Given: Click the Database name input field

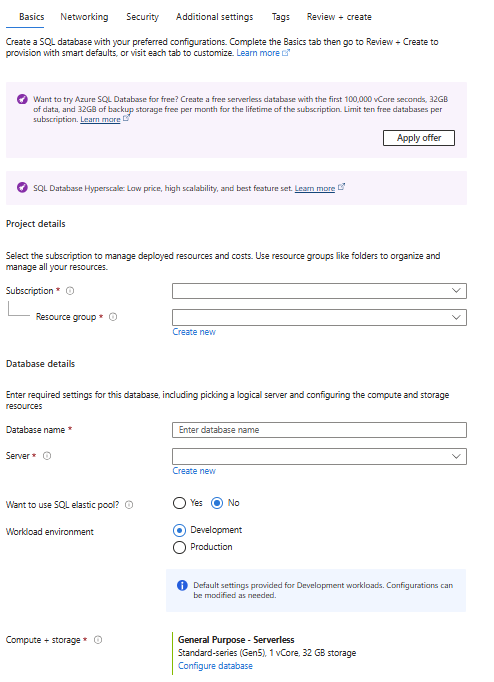Looking at the screenshot, I should click(x=319, y=430).
